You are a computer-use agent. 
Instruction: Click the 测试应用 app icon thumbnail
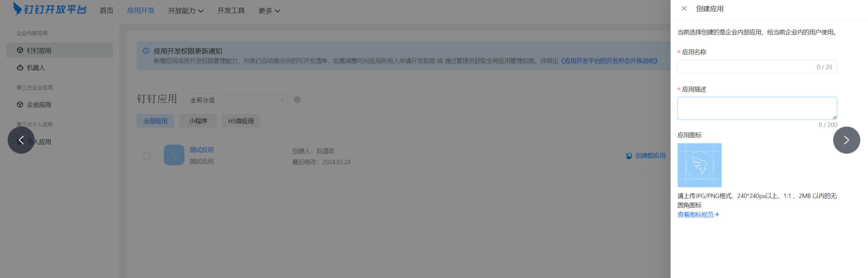pos(174,155)
